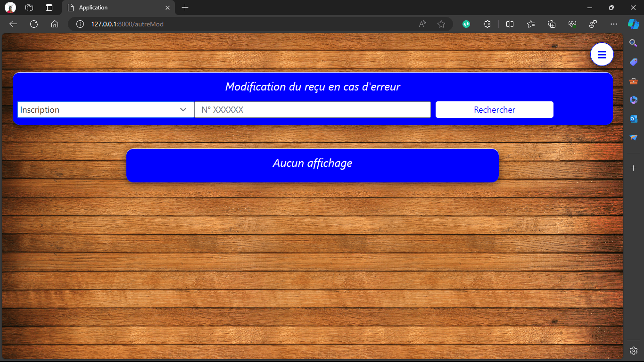Open Browser essentials heart icon
The image size is (644, 362).
tap(572, 24)
